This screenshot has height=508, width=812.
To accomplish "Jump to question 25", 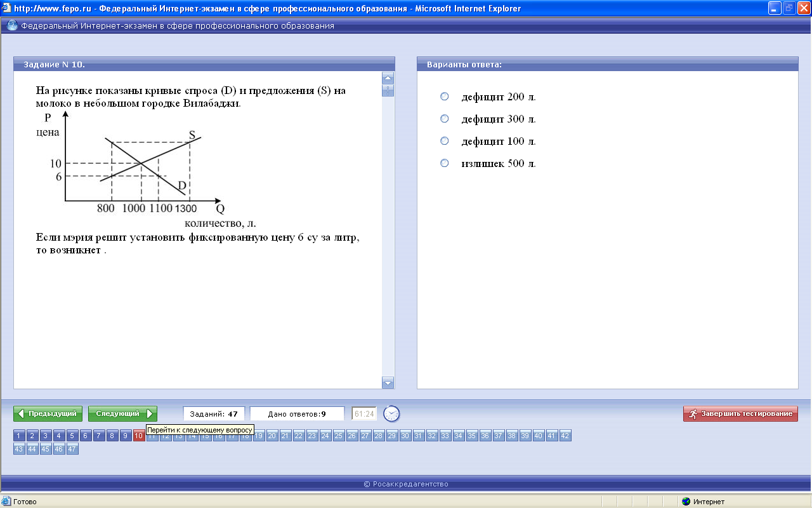I will click(339, 436).
